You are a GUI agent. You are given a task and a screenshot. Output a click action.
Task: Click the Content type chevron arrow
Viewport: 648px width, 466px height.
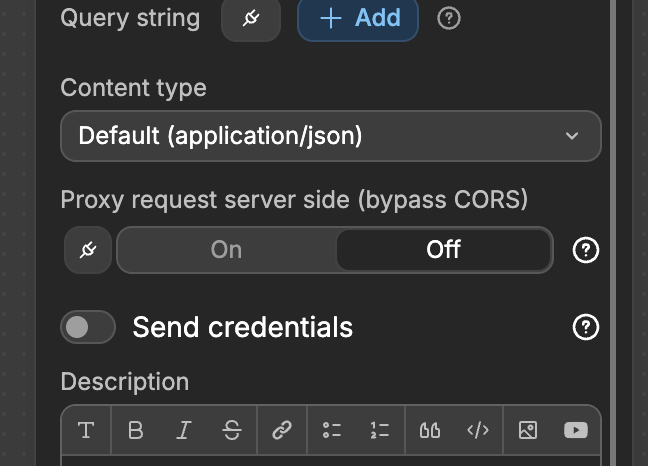point(572,136)
